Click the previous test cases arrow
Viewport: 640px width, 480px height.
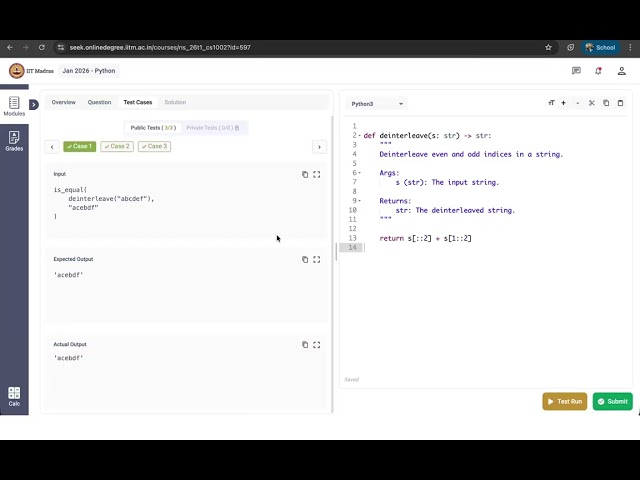tap(52, 147)
